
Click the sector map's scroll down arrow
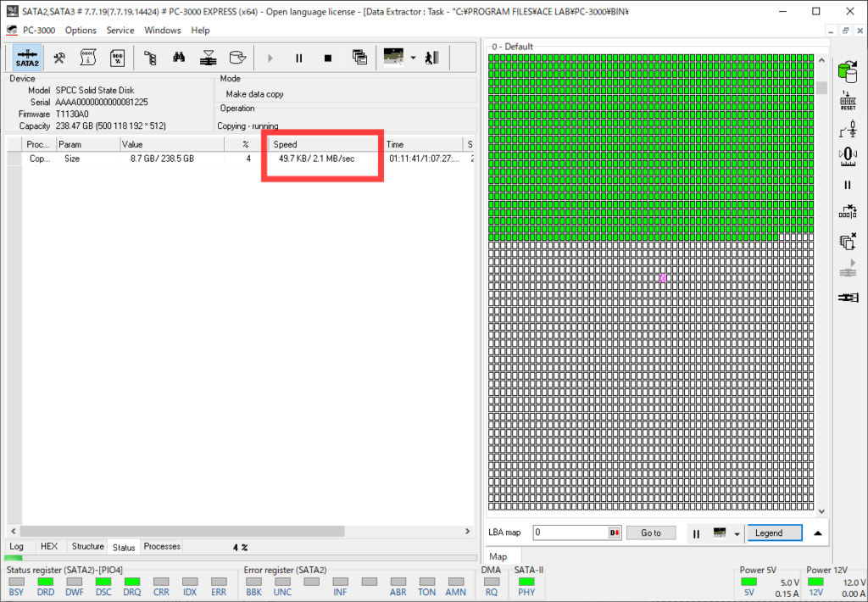[x=821, y=511]
